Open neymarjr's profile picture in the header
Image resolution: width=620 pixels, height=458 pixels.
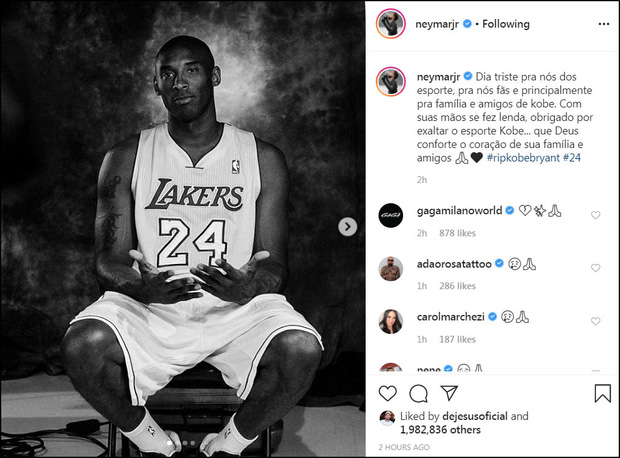pyautogui.click(x=390, y=24)
